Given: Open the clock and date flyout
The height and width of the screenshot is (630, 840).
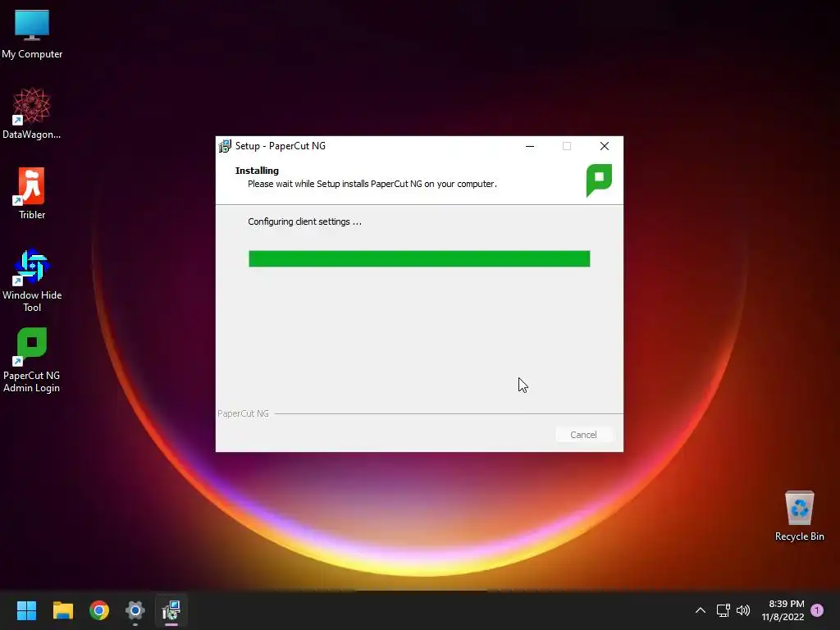Looking at the screenshot, I should [783, 610].
